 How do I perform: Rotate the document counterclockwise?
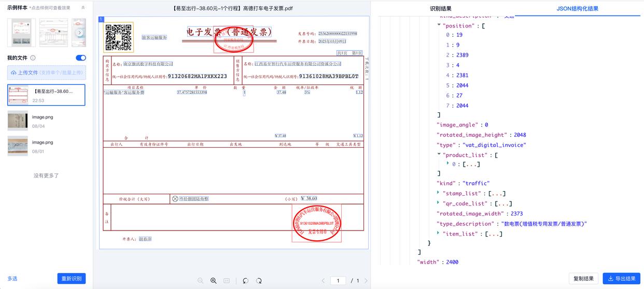(x=245, y=281)
